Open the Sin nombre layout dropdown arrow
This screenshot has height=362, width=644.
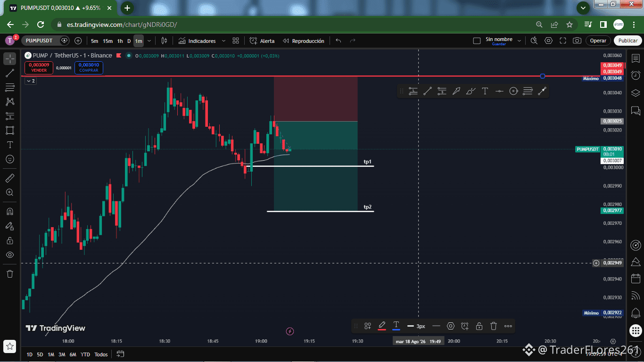(519, 41)
